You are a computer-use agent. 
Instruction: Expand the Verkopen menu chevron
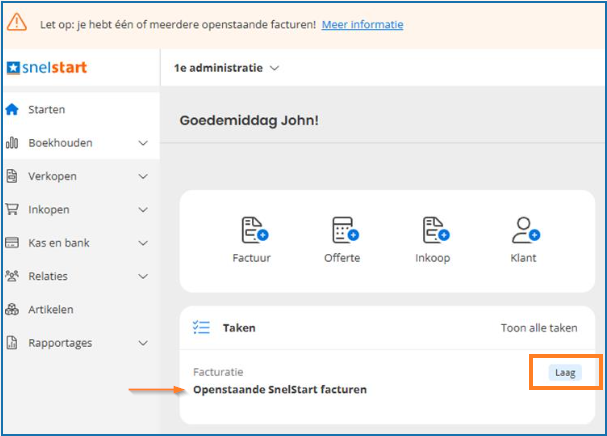[143, 177]
